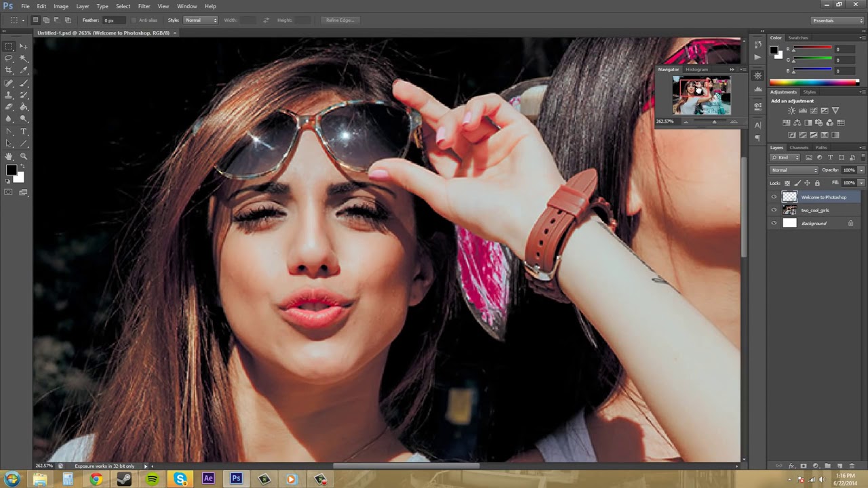Add a Brightness/Contrast adjustment
The width and height of the screenshot is (868, 488).
791,110
